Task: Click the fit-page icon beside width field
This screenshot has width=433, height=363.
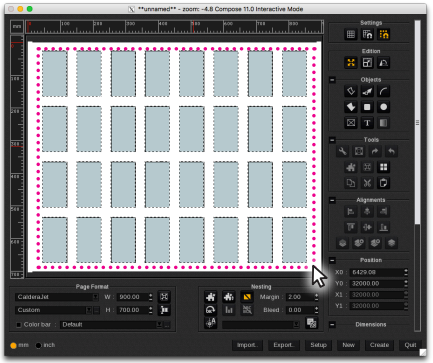Action: click(164, 297)
